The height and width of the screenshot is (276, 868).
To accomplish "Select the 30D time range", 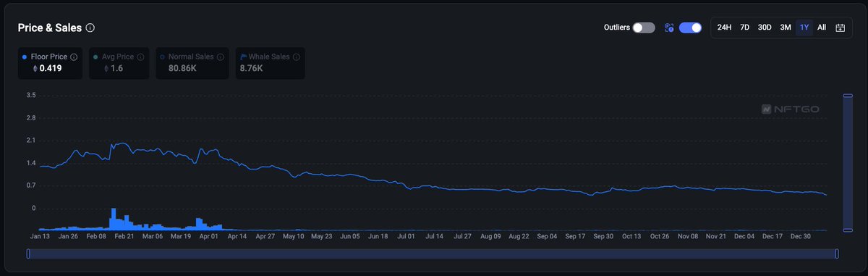I will 765,28.
